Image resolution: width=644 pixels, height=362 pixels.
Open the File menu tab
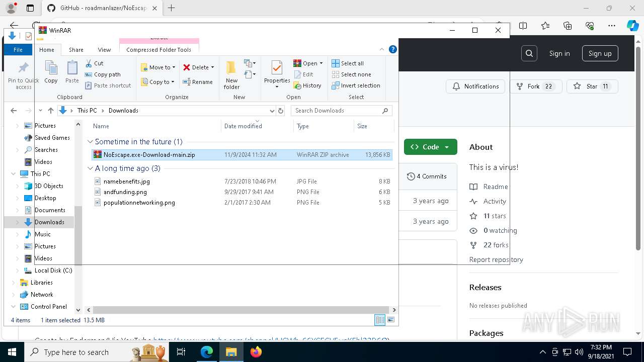pyautogui.click(x=18, y=50)
